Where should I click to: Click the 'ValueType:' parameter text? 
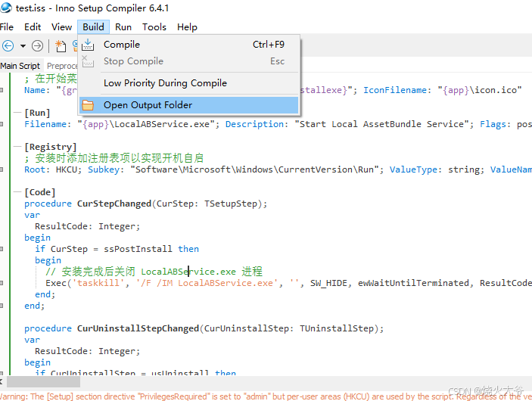(x=416, y=169)
